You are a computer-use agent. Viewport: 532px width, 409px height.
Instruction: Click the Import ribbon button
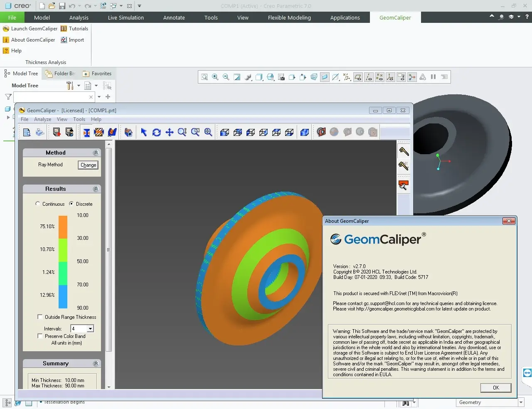click(x=72, y=40)
